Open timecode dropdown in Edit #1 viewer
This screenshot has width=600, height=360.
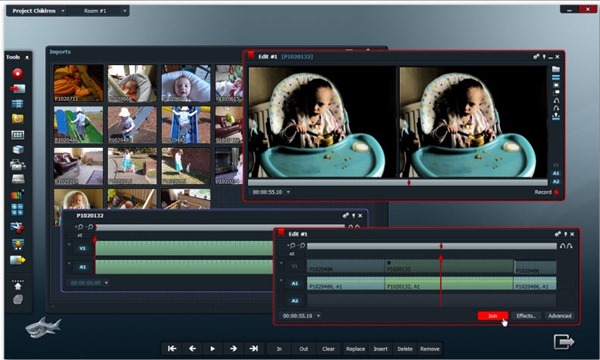(288, 192)
